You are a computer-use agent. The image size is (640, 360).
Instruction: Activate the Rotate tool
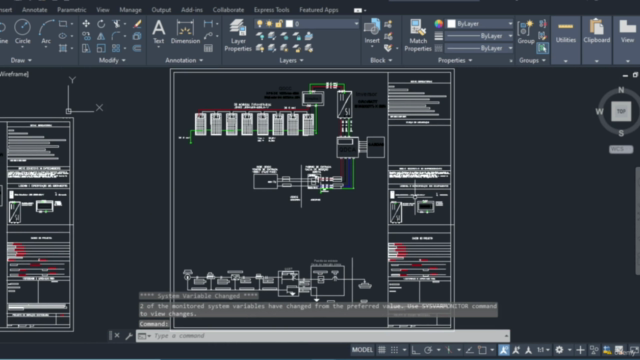[x=101, y=24]
